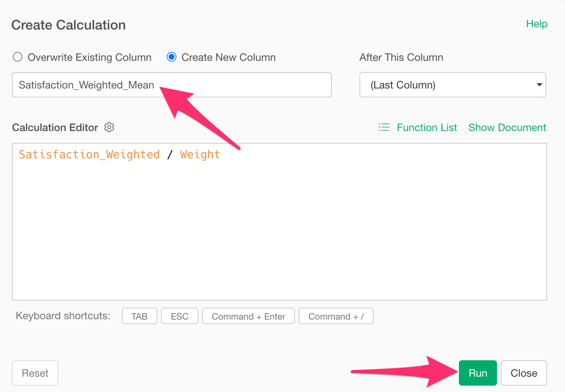
Task: Click the green Run button
Action: click(x=478, y=373)
